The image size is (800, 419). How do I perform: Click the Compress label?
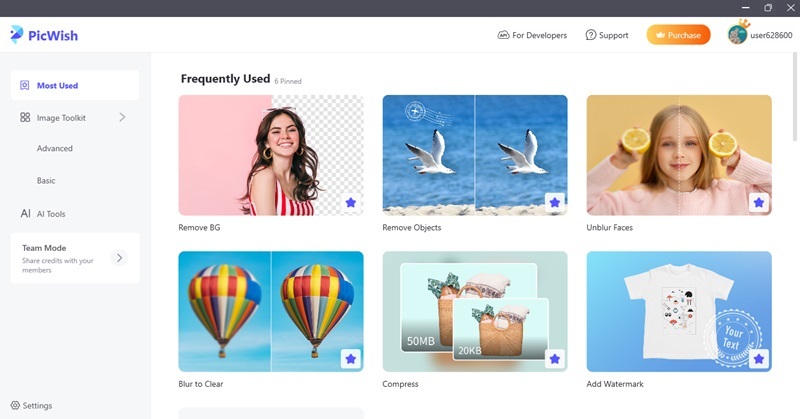pyautogui.click(x=400, y=384)
